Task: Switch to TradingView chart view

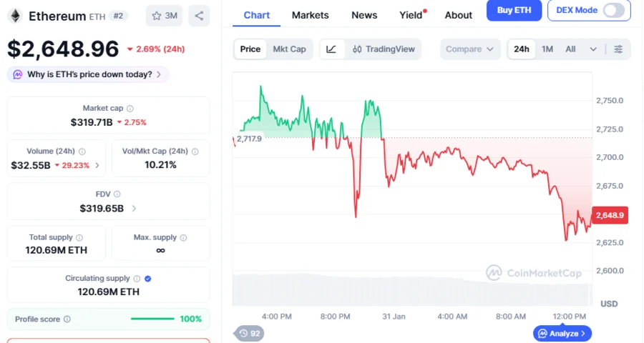Action: (x=384, y=49)
